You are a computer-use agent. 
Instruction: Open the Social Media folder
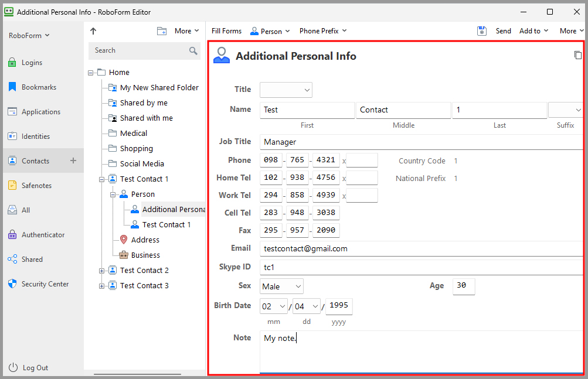tap(137, 164)
